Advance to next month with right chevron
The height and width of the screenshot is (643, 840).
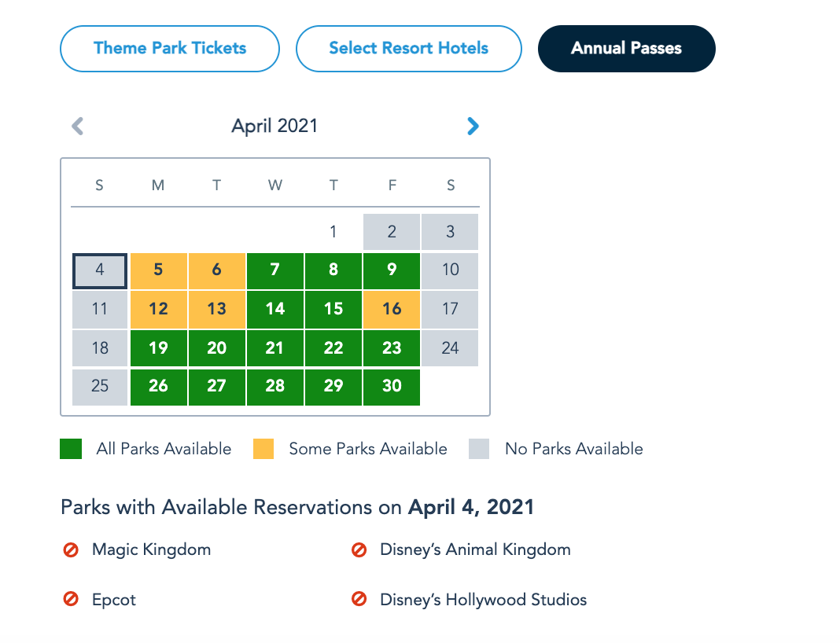point(473,126)
